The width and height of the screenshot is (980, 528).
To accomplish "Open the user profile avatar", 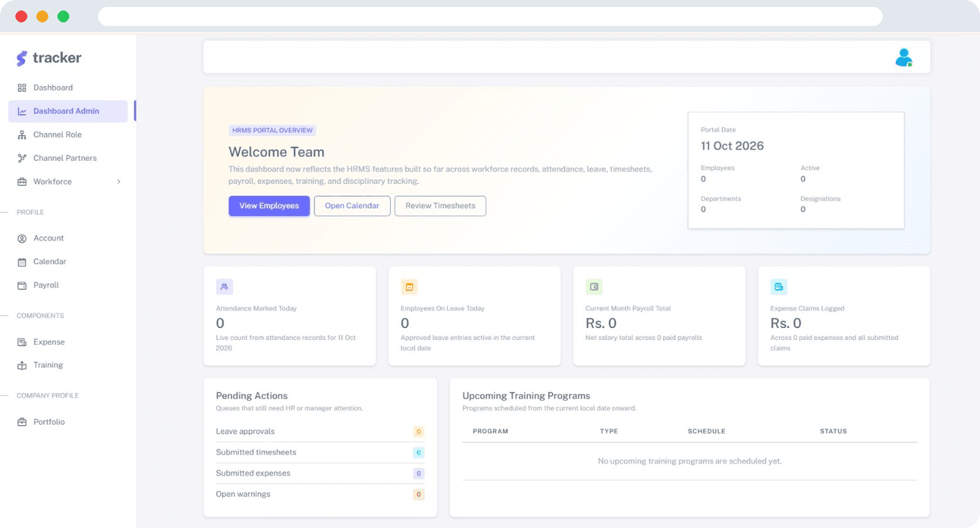I will [x=904, y=57].
